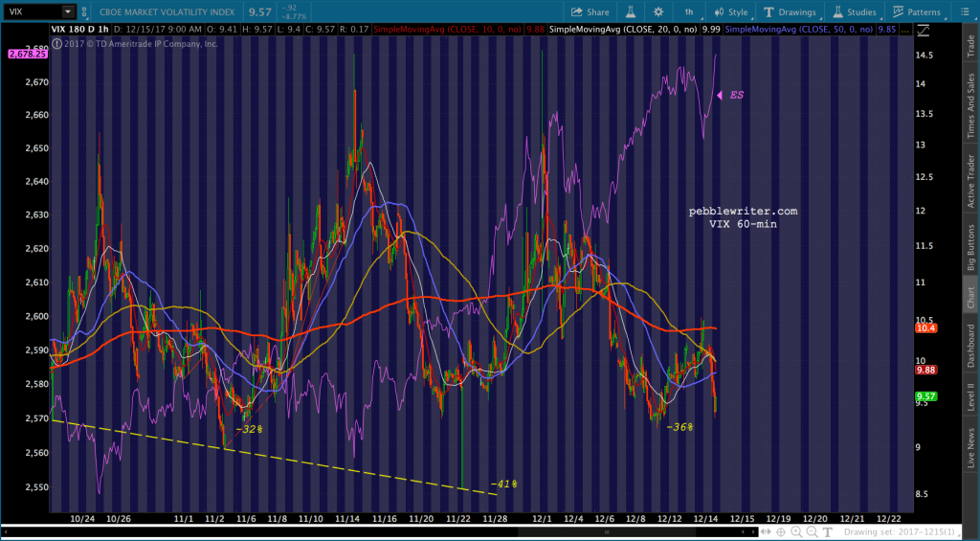Select the ES arrow annotation
This screenshot has height=541, width=980.
(730, 95)
